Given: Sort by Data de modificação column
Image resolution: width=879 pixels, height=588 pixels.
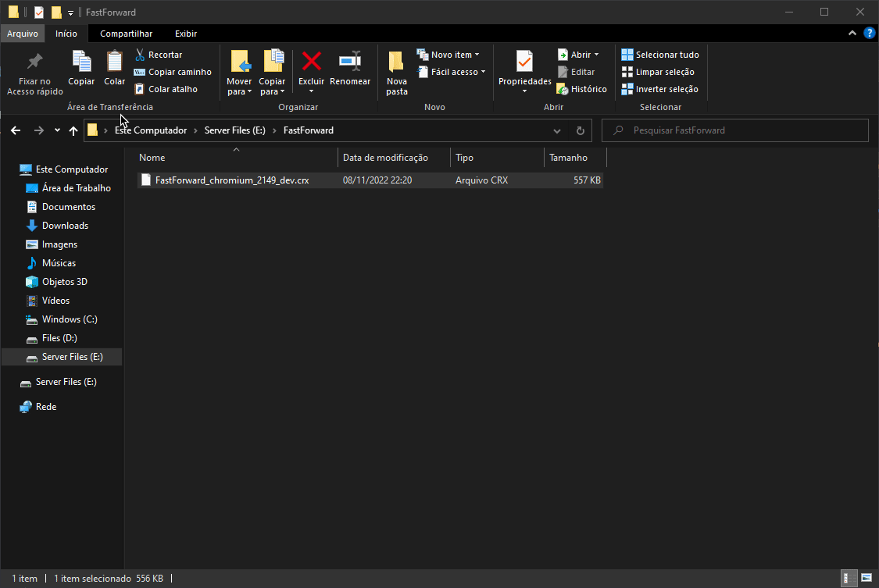Looking at the screenshot, I should pos(394,158).
